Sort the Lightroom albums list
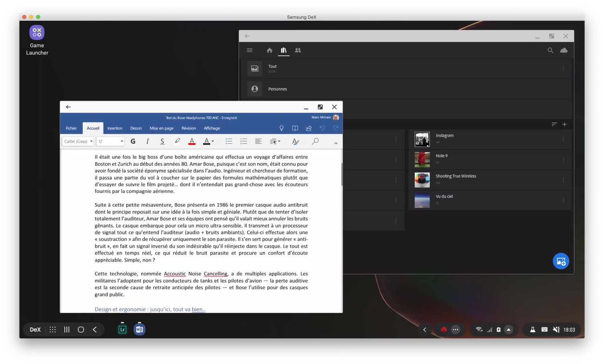The height and width of the screenshot is (364, 604). [x=554, y=124]
